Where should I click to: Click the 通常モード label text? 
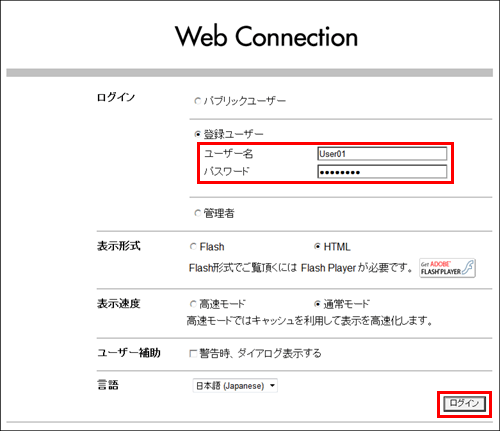(x=347, y=304)
